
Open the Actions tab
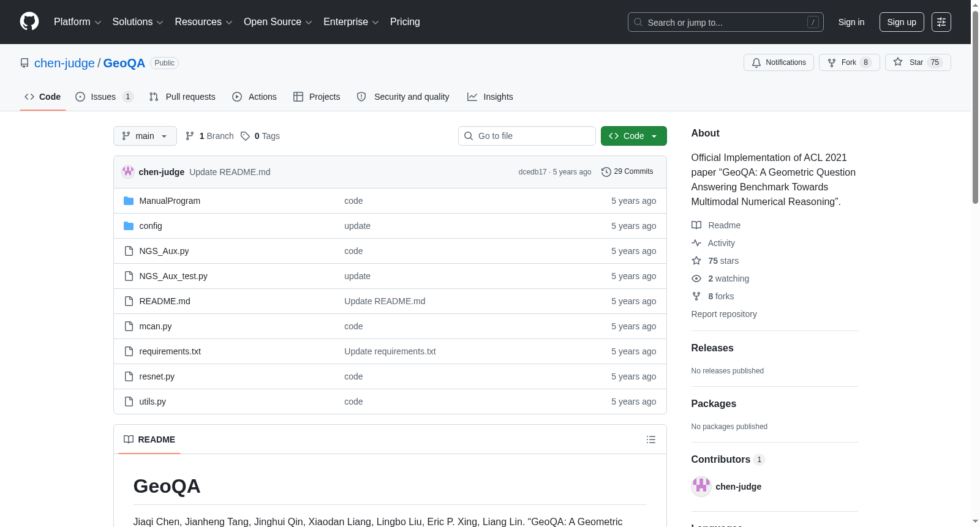pyautogui.click(x=254, y=97)
